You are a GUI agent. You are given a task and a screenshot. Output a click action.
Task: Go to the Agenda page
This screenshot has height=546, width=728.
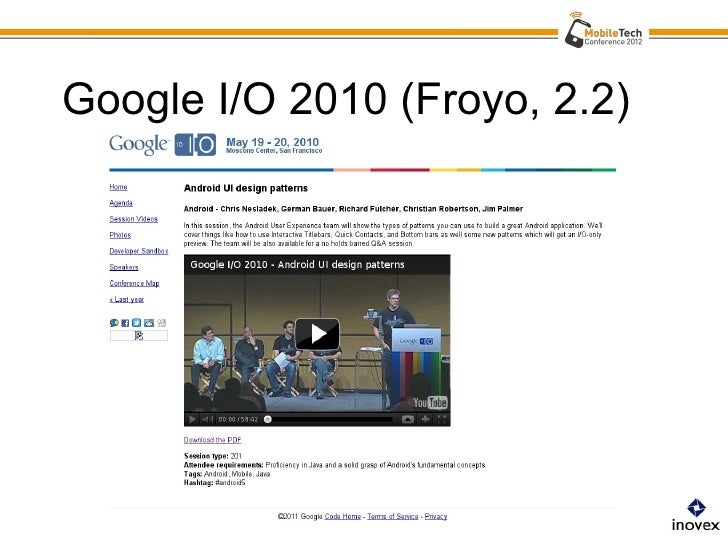coord(121,203)
